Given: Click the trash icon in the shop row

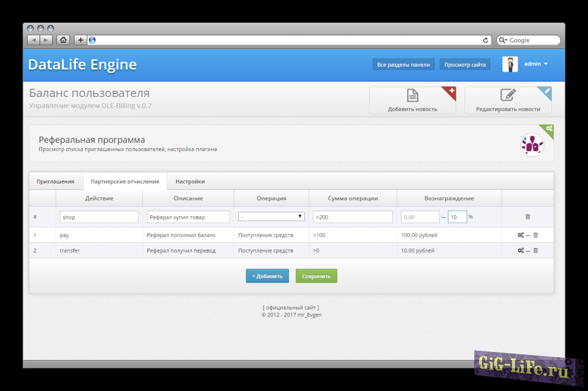Looking at the screenshot, I should coord(528,217).
